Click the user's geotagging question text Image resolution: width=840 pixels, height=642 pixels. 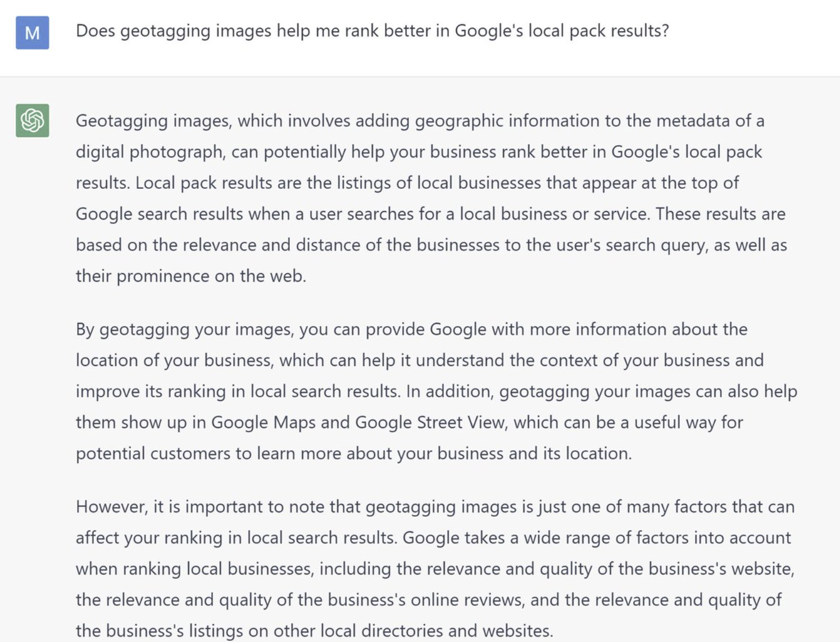[x=372, y=30]
